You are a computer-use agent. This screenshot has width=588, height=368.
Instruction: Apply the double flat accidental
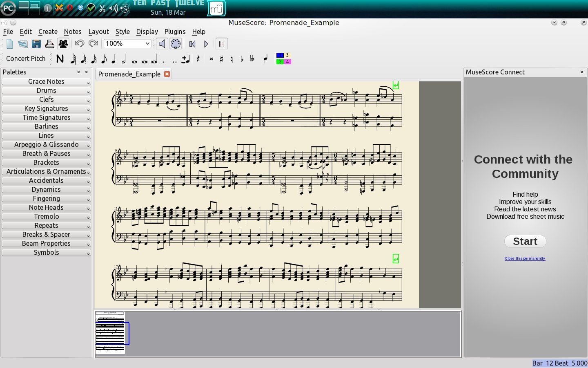(252, 59)
